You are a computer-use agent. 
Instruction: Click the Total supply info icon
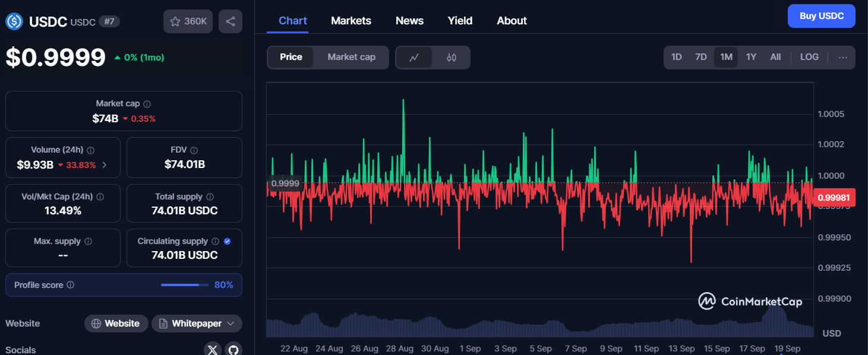point(210,196)
